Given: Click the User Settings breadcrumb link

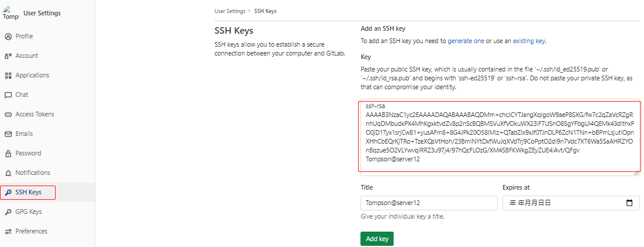Looking at the screenshot, I should click(230, 11).
